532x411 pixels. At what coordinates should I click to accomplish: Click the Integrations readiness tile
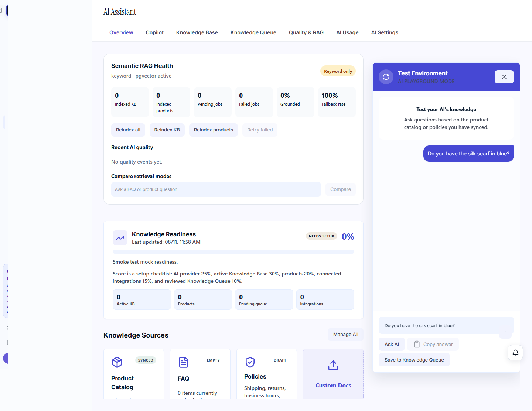click(x=325, y=299)
